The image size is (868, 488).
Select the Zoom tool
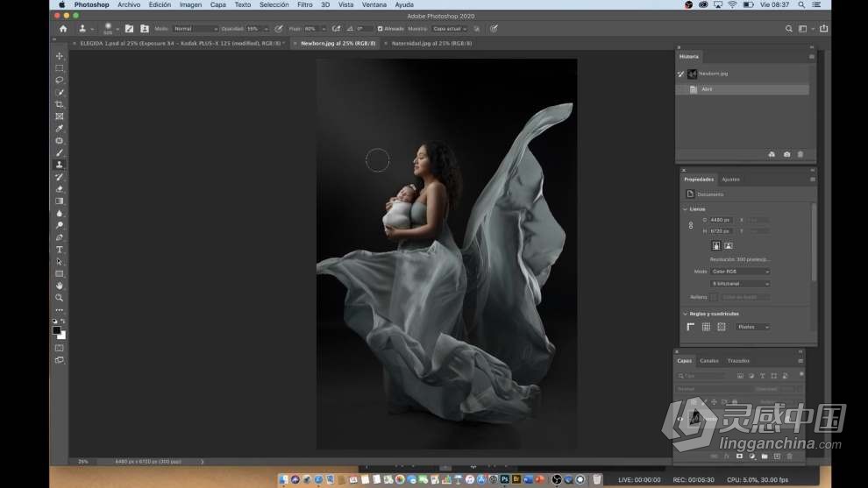[x=60, y=298]
